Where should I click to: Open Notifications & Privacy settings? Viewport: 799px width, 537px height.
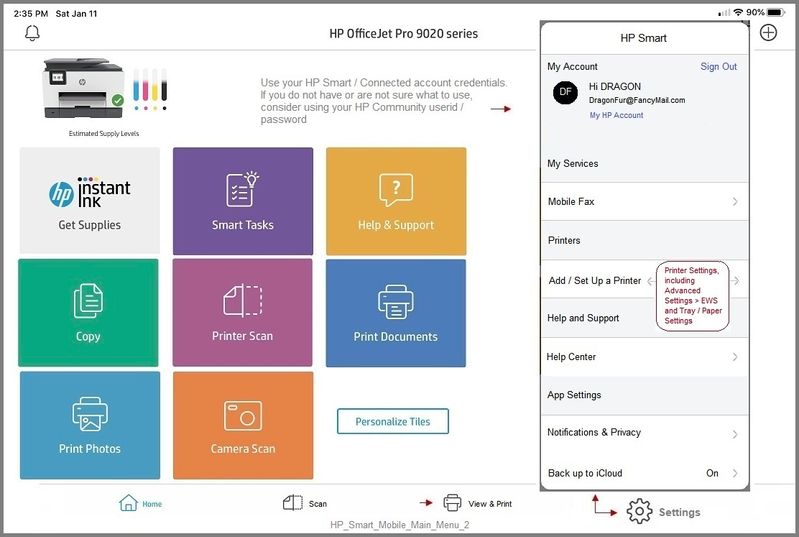tap(645, 433)
